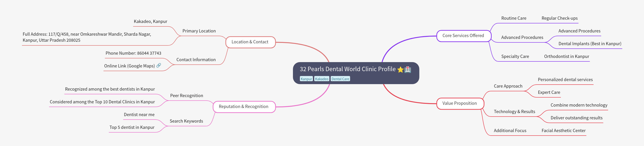This screenshot has width=644, height=146.
Task: Click the Technology & Results node
Action: point(515,112)
